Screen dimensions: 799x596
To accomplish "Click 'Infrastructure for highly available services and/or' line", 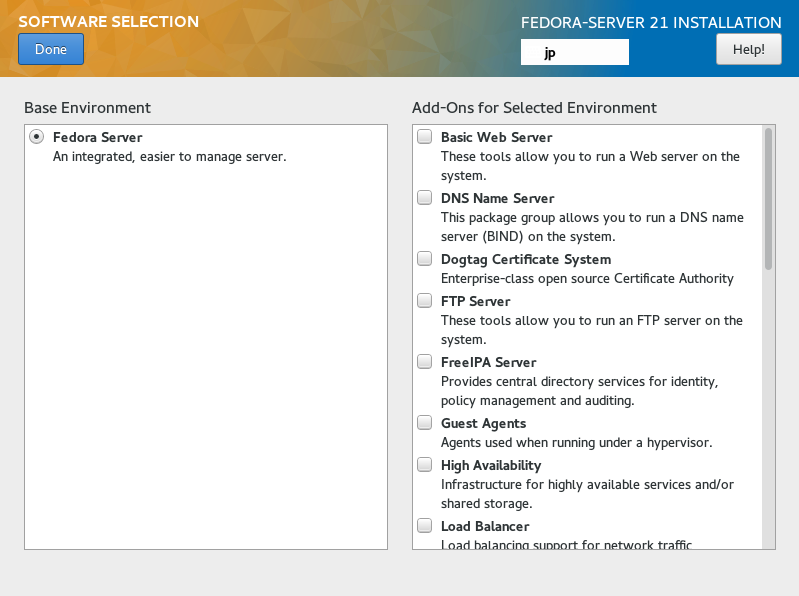I will pyautogui.click(x=587, y=484).
